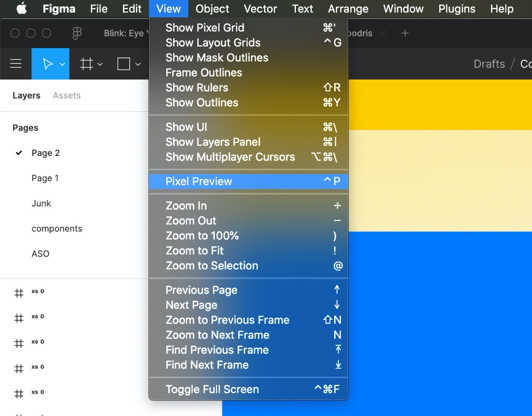Viewport: 532px width, 416px height.
Task: Choose Find Next Frame
Action: click(x=249, y=365)
